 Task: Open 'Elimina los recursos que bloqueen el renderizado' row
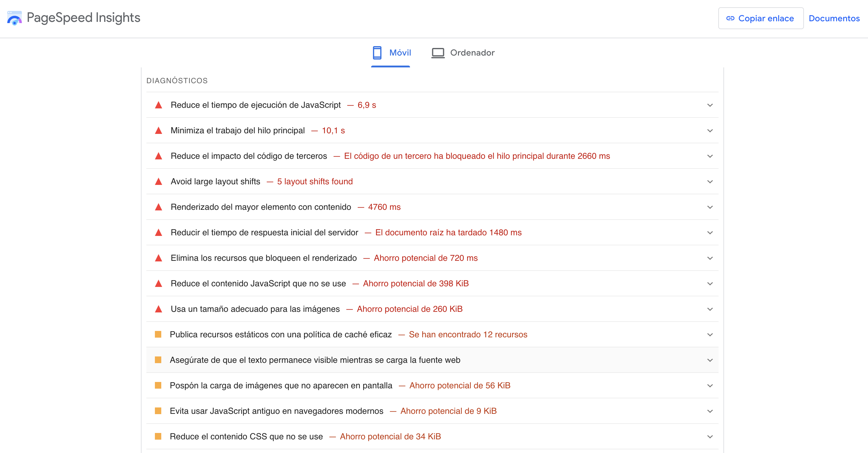(x=264, y=258)
